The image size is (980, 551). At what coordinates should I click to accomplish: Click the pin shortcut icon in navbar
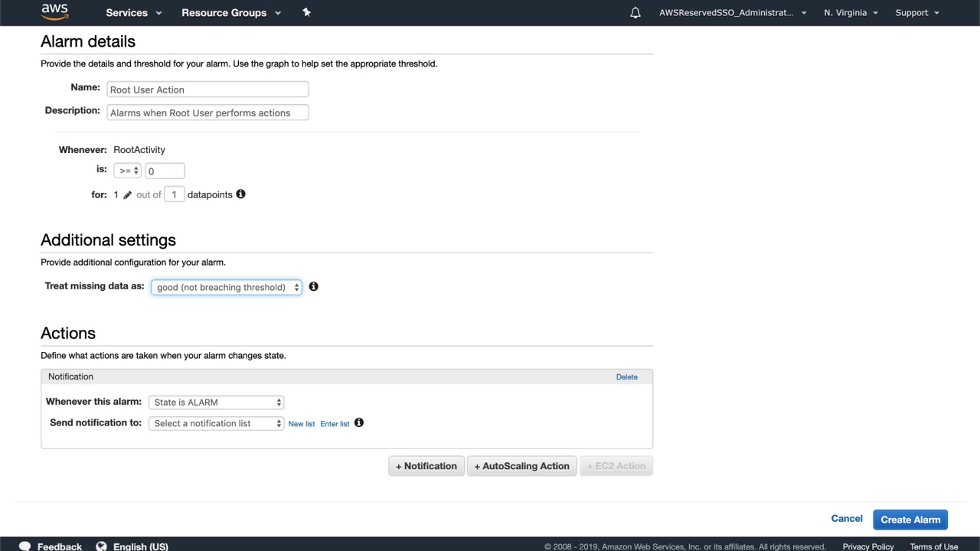(306, 12)
